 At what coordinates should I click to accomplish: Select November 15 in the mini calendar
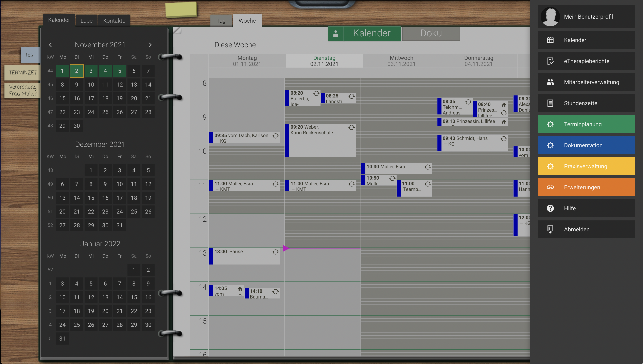pyautogui.click(x=62, y=98)
